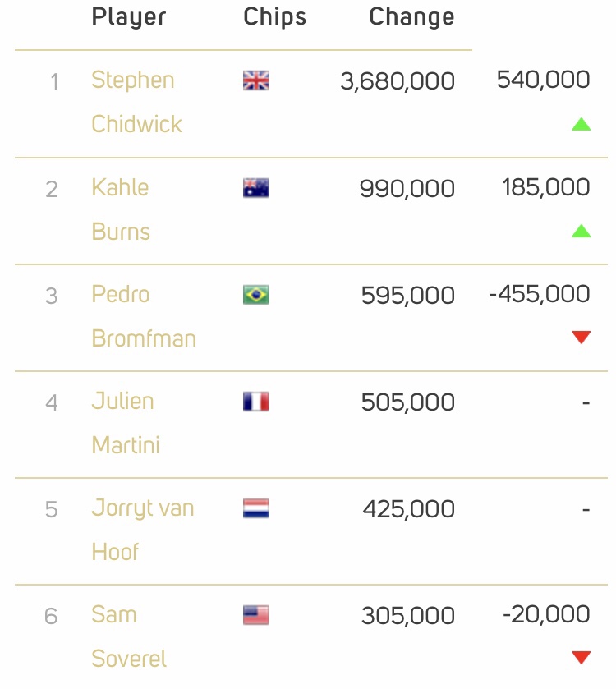The width and height of the screenshot is (616, 689).
Task: Click the French flag beside Julien Martini
Action: (256, 402)
